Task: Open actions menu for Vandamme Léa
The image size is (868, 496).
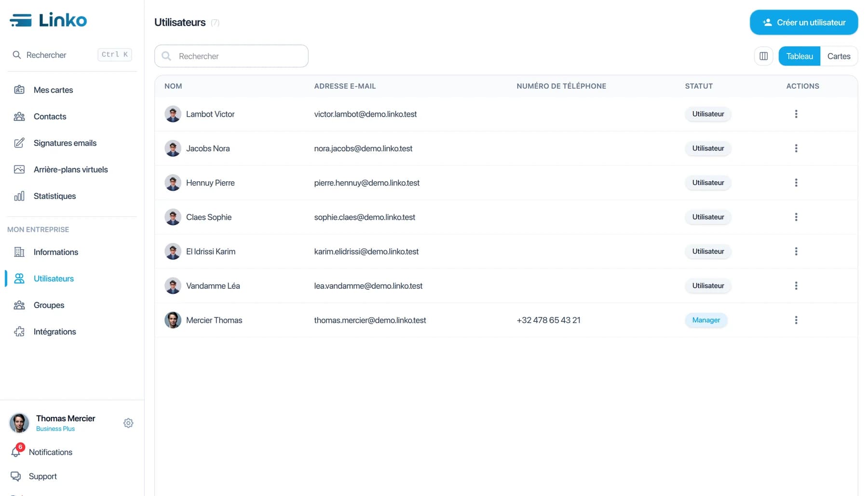Action: pyautogui.click(x=796, y=285)
